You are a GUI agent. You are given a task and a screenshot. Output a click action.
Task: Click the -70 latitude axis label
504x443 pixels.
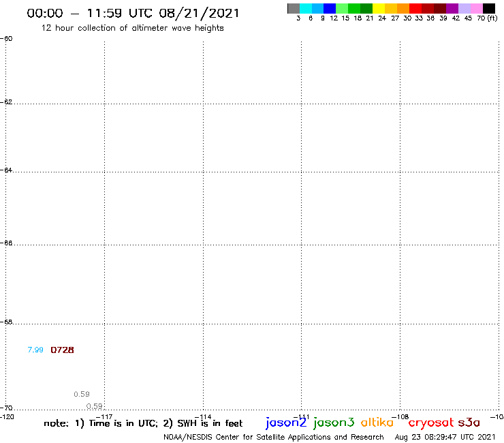coord(6,408)
